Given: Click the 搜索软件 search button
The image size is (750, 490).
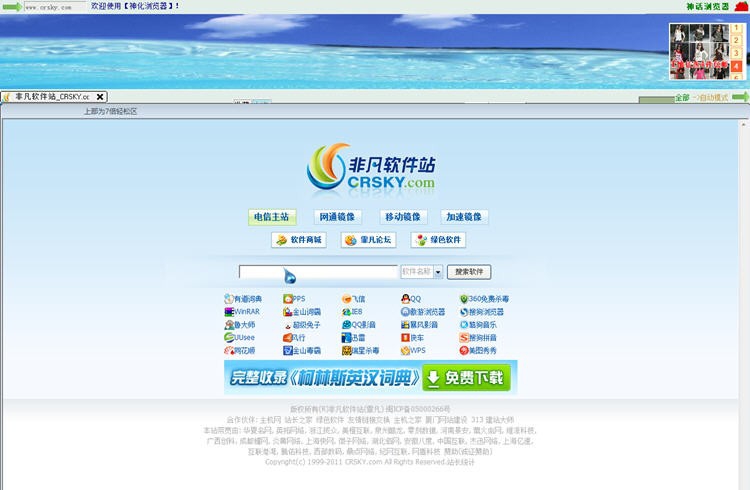Looking at the screenshot, I should coord(469,272).
